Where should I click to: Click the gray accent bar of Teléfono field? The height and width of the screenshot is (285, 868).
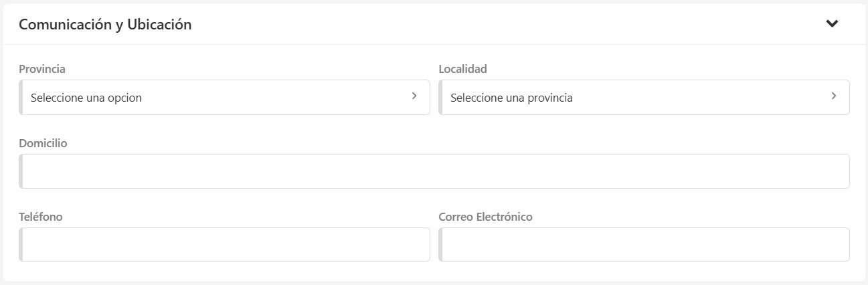[x=21, y=245]
